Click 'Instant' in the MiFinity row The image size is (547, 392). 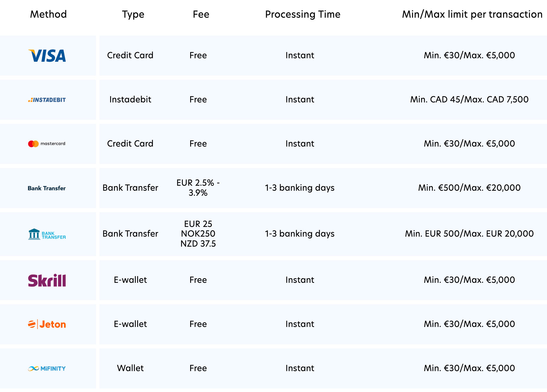pos(300,368)
